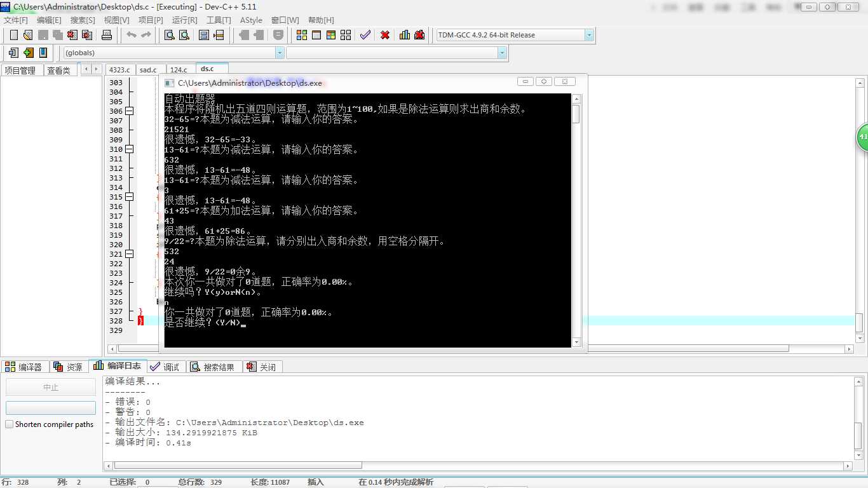
Task: Click the Delete profiling information icon
Action: point(419,35)
